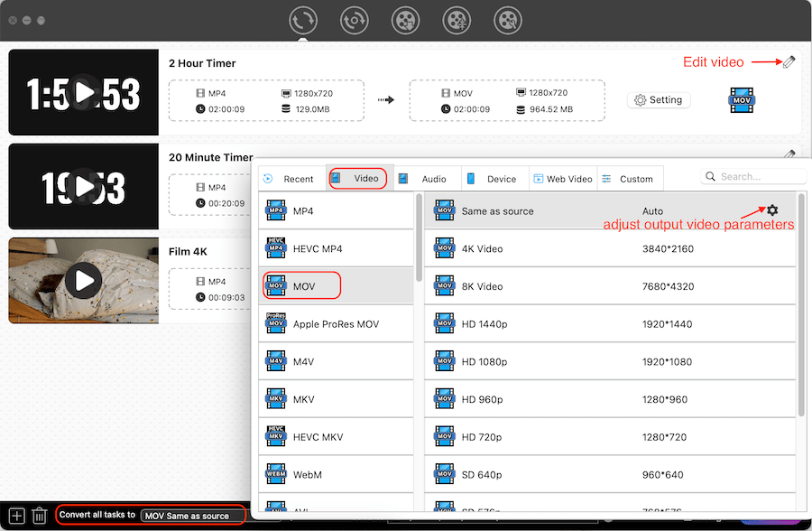Open the Setting button for 2 Hour Timer
Image resolution: width=812 pixels, height=531 pixels.
(659, 100)
